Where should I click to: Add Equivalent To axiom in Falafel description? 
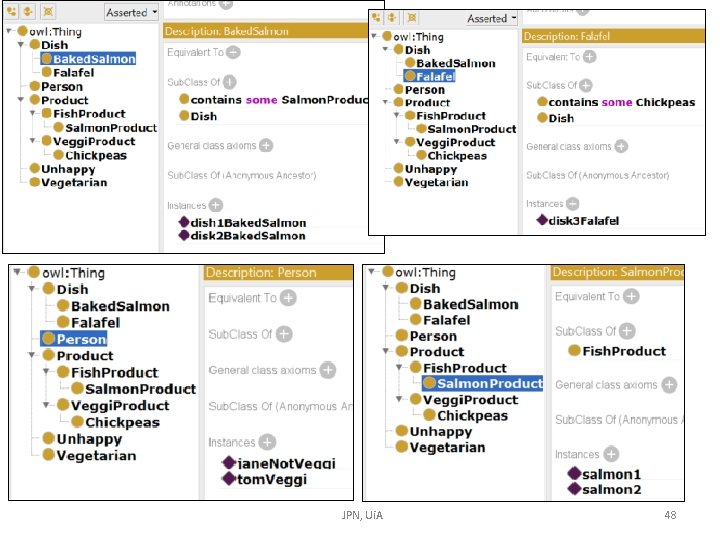[x=590, y=57]
